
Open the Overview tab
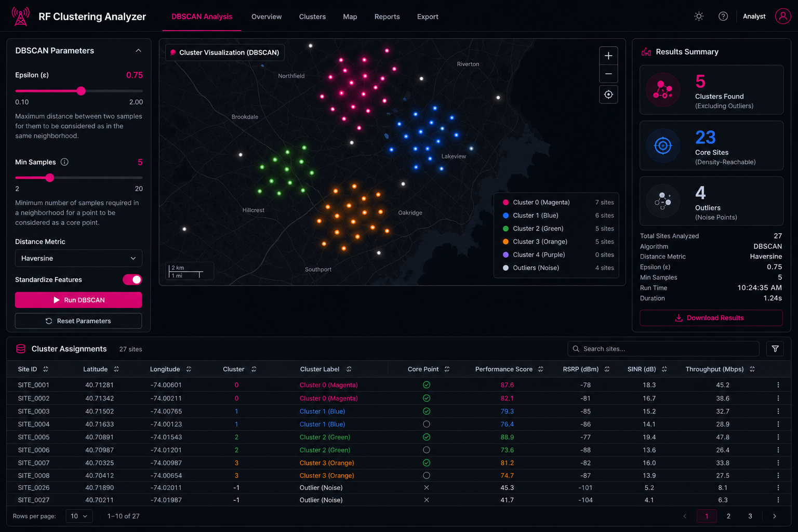[267, 17]
